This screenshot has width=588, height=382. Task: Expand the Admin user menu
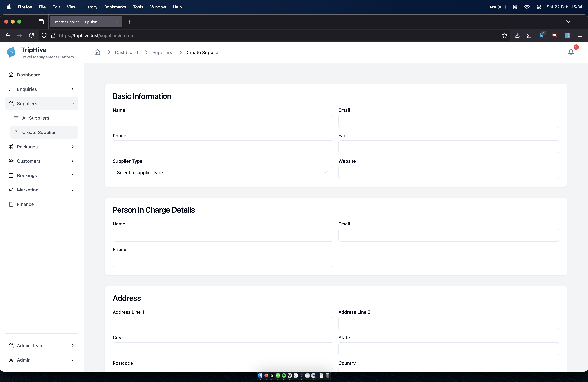42,360
